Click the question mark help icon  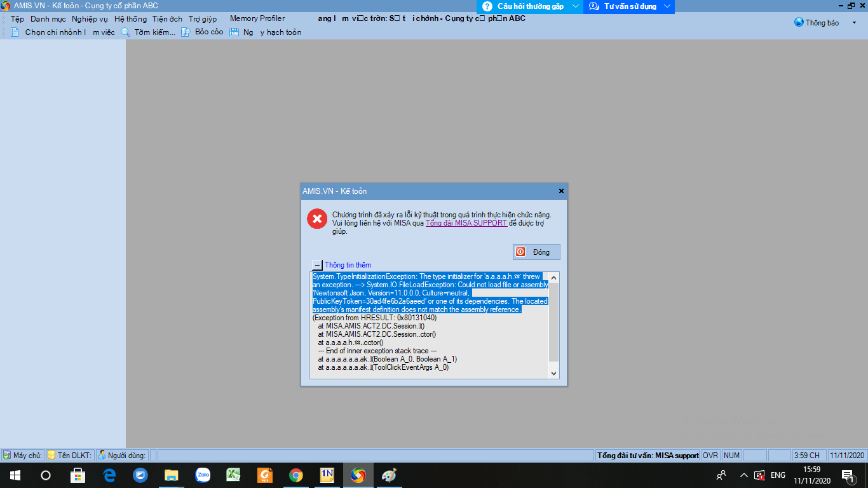point(487,6)
